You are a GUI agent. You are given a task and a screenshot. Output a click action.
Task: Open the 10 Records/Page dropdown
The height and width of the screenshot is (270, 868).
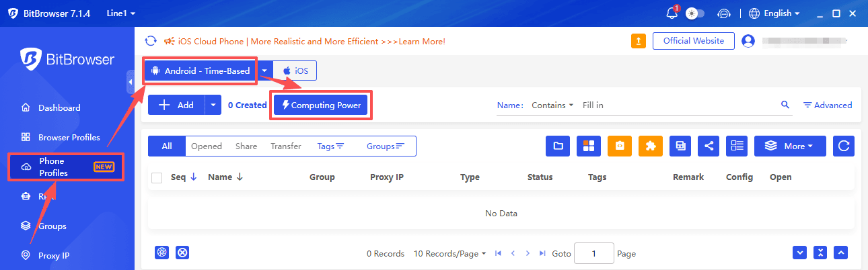pyautogui.click(x=449, y=254)
